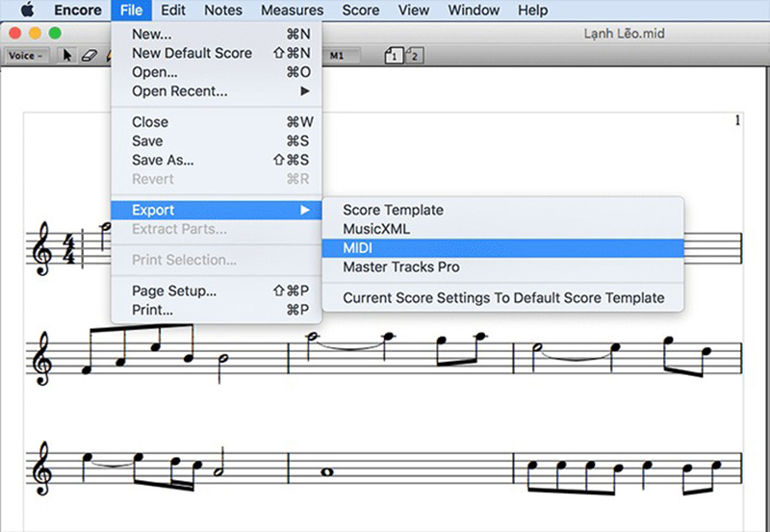This screenshot has width=770, height=532.
Task: Open the Measures menu
Action: pyautogui.click(x=292, y=10)
